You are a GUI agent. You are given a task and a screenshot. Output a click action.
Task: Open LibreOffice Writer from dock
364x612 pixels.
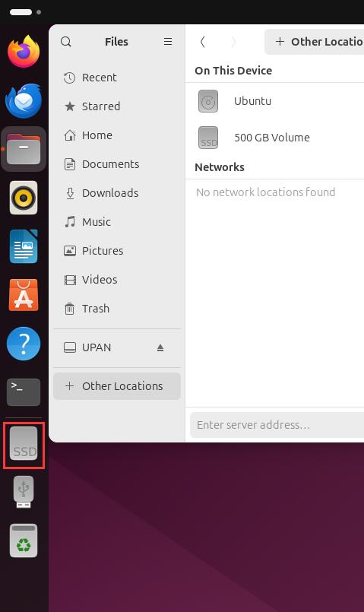[x=24, y=246]
